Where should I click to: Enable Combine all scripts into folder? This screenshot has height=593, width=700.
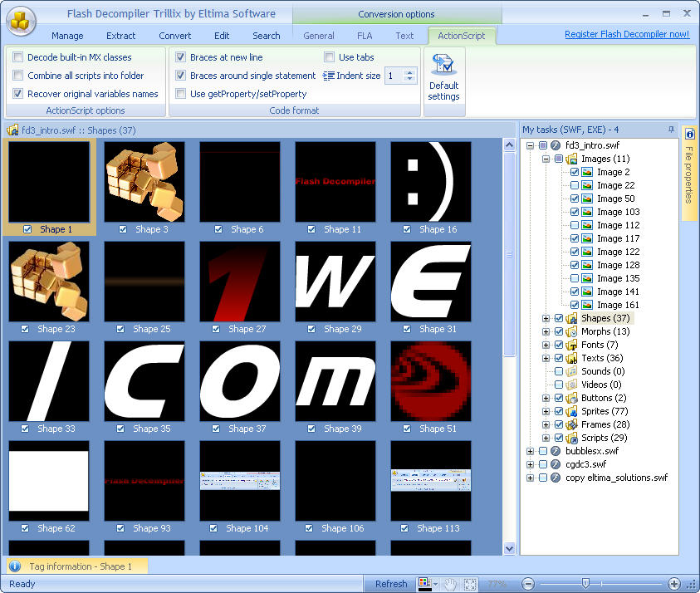coord(18,76)
